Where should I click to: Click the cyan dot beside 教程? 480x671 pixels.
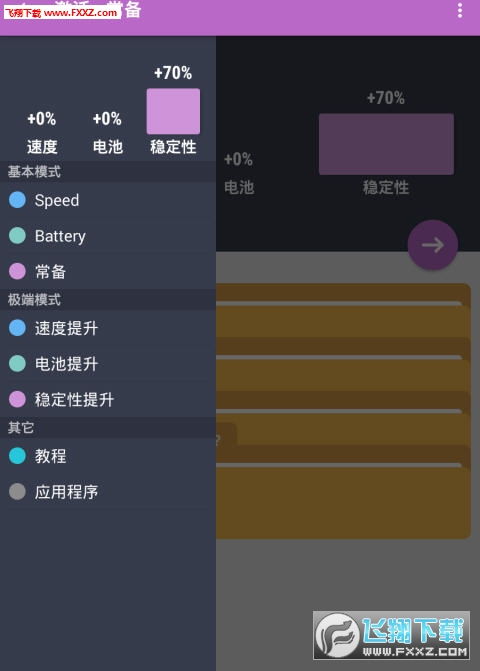(x=18, y=456)
